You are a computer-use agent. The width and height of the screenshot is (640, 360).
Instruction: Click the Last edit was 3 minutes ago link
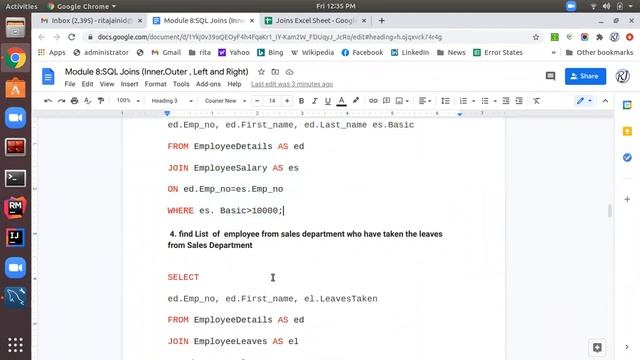(292, 84)
